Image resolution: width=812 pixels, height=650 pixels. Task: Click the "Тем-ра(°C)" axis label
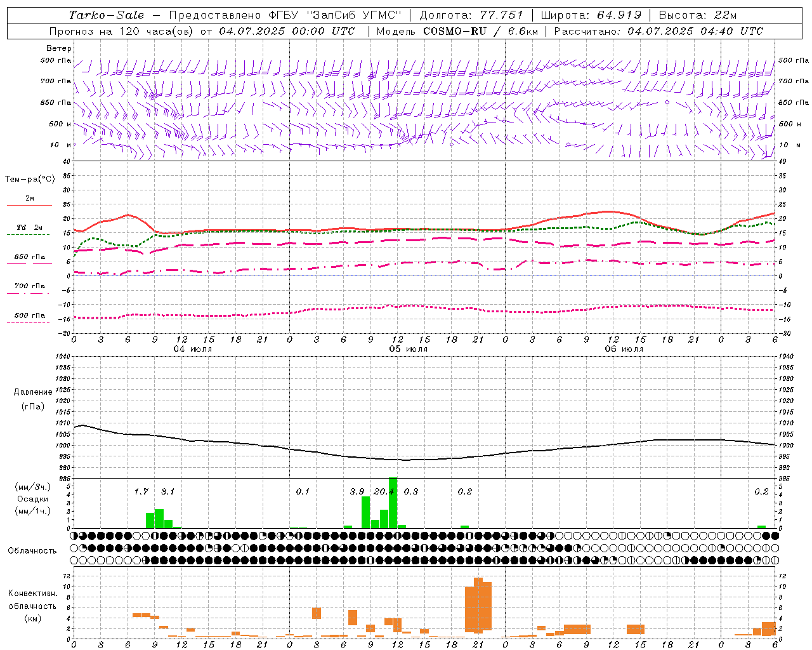tap(30, 180)
